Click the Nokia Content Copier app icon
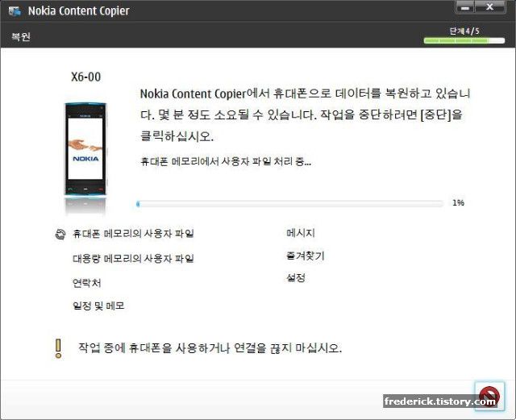This screenshot has width=516, height=420. pos(15,11)
